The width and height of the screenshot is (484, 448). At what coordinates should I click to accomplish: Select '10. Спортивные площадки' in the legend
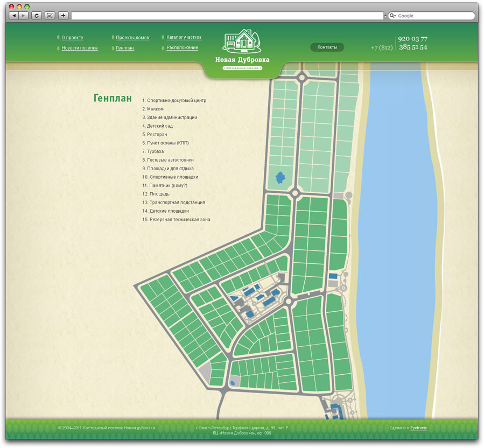tap(170, 177)
